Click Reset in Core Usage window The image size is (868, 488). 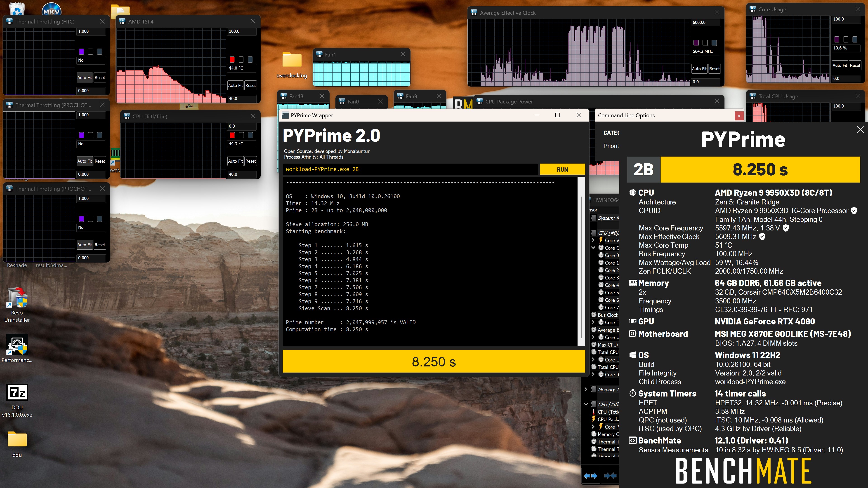[855, 65]
